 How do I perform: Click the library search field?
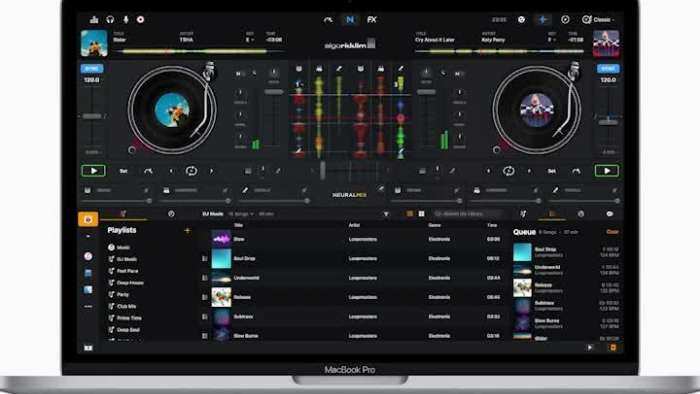point(469,214)
